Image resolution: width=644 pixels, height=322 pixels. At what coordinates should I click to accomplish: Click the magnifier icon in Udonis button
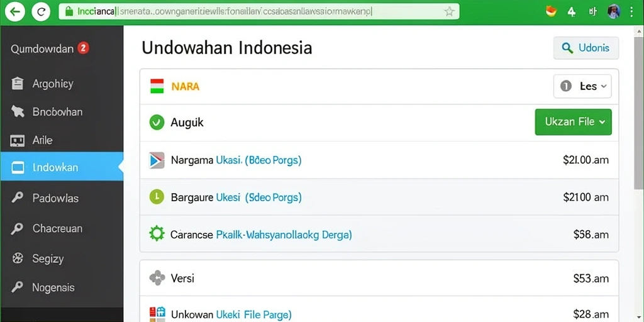(567, 48)
